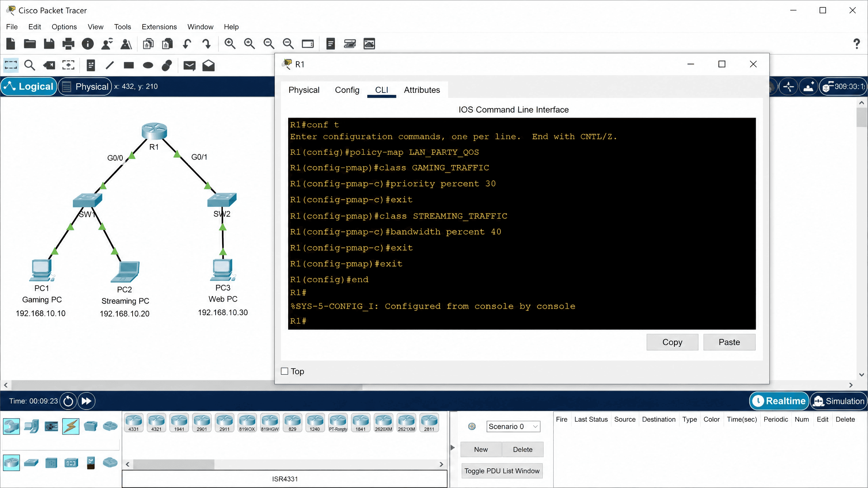
Task: Select the Freeform draw tool
Action: click(167, 65)
